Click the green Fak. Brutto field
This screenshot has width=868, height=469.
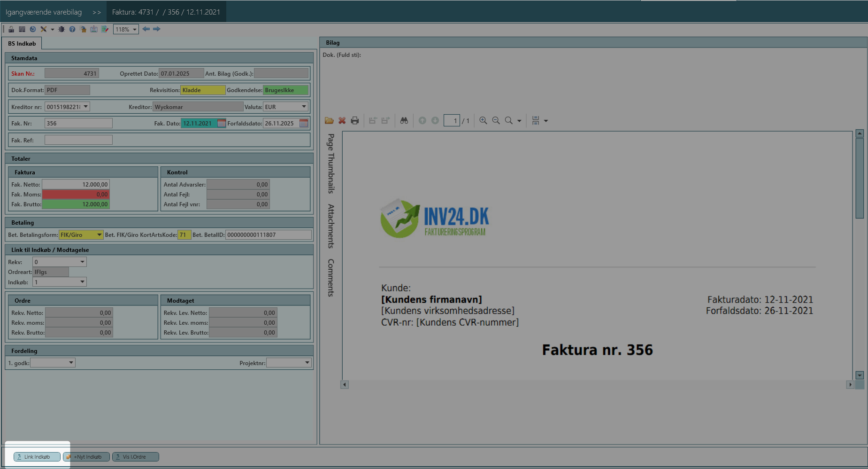pyautogui.click(x=76, y=204)
